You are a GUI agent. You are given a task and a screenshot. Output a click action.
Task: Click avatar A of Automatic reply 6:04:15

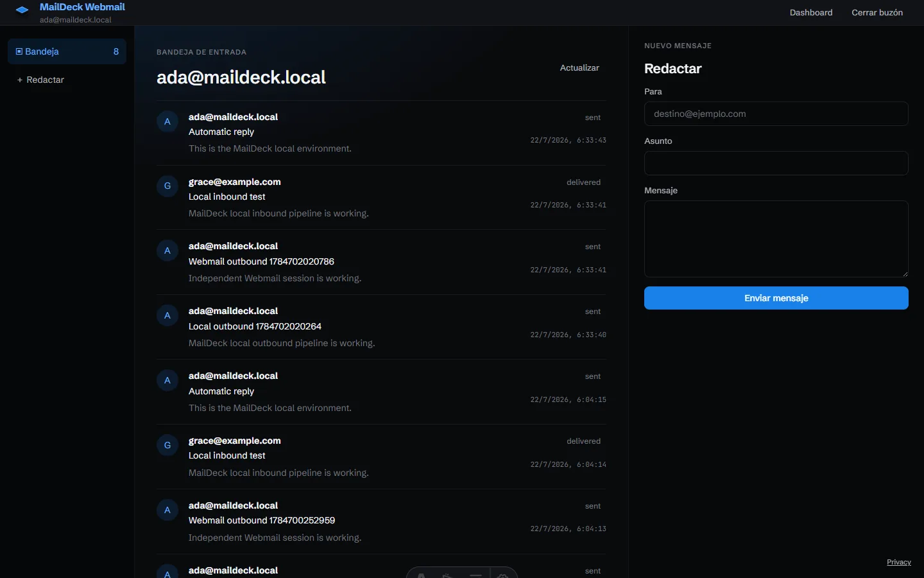pyautogui.click(x=167, y=380)
